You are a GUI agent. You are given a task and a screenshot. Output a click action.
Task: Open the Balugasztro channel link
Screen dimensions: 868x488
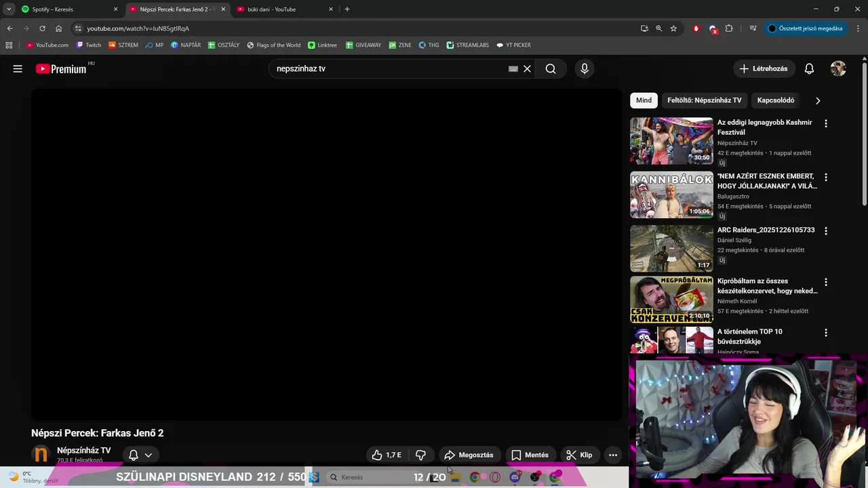click(x=733, y=197)
